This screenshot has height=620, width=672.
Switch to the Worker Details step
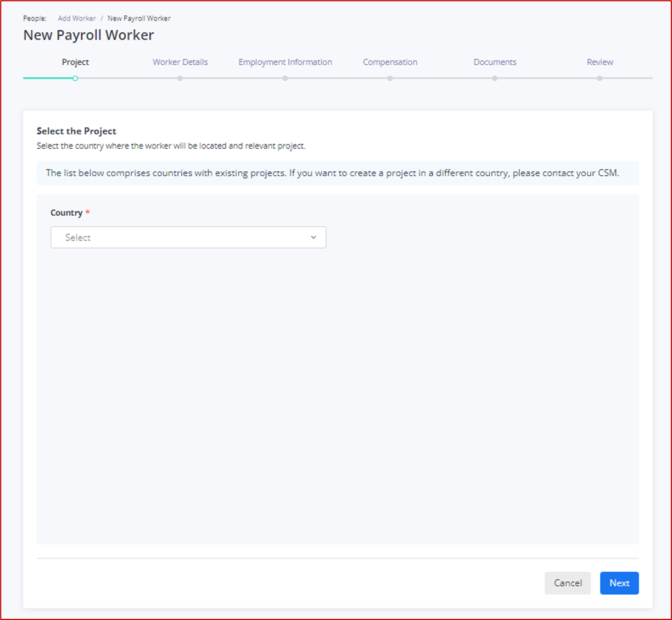[x=180, y=62]
